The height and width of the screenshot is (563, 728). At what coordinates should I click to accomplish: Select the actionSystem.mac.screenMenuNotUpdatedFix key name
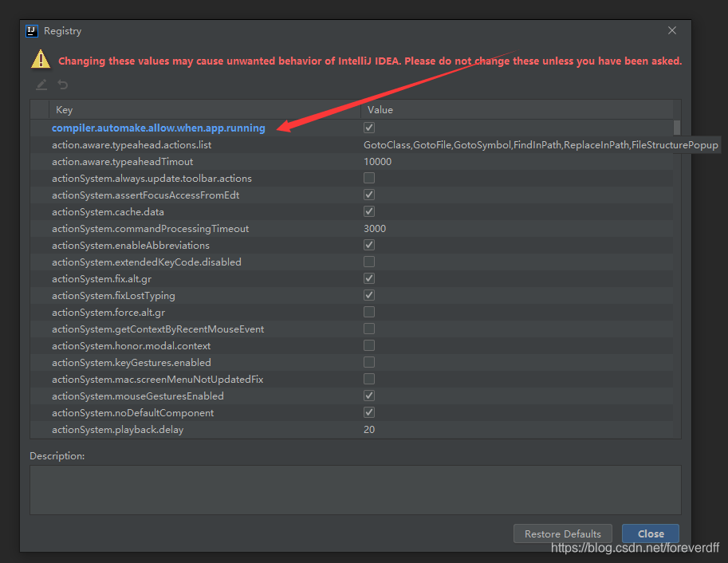point(157,379)
